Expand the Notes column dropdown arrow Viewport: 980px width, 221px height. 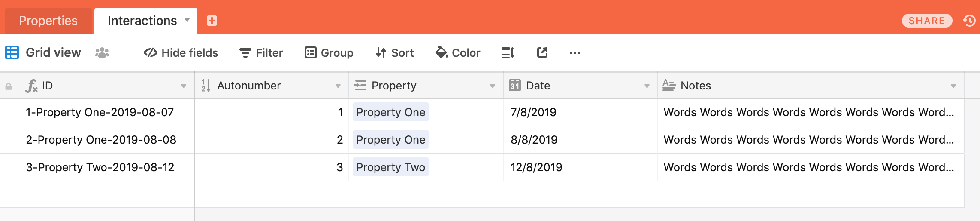pyautogui.click(x=953, y=86)
